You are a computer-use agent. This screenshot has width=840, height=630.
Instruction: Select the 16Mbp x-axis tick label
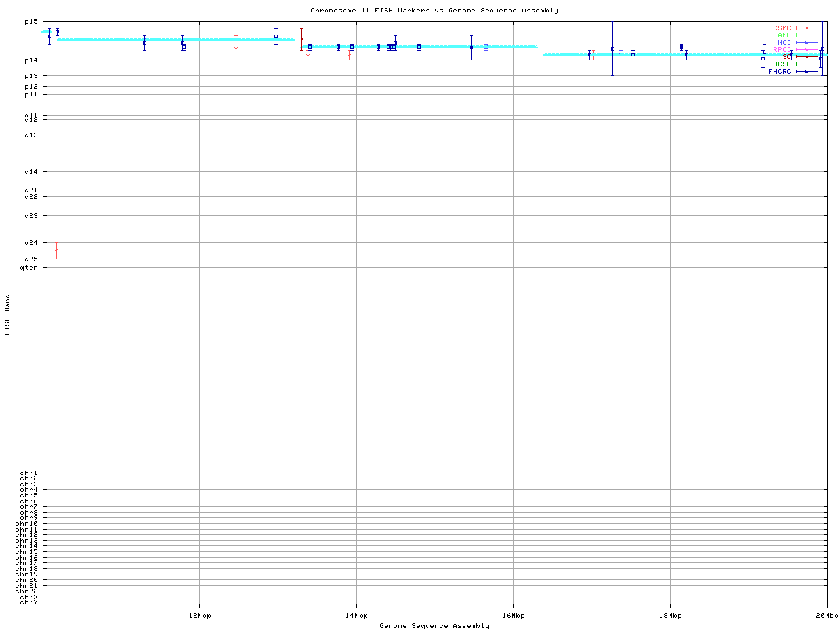click(x=513, y=616)
